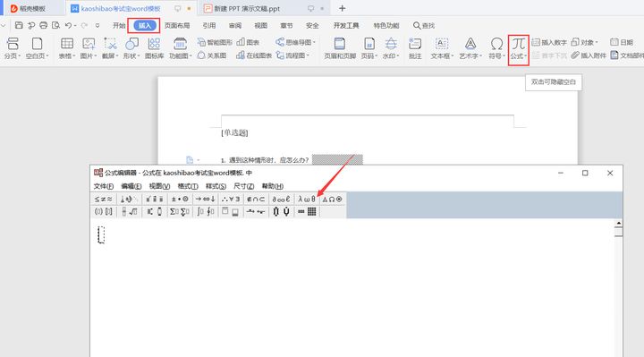The width and height of the screenshot is (644, 357).
Task: Click the 查找 search button
Action: tap(424, 25)
